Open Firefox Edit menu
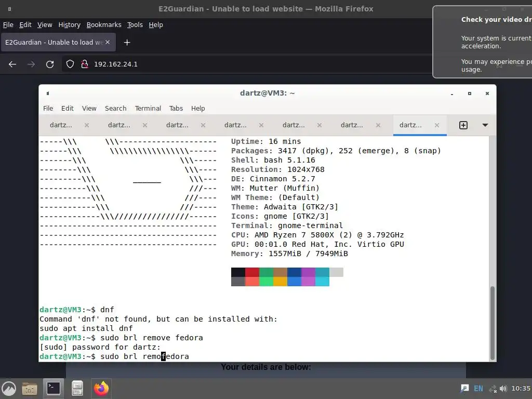The width and height of the screenshot is (532, 399). point(25,25)
